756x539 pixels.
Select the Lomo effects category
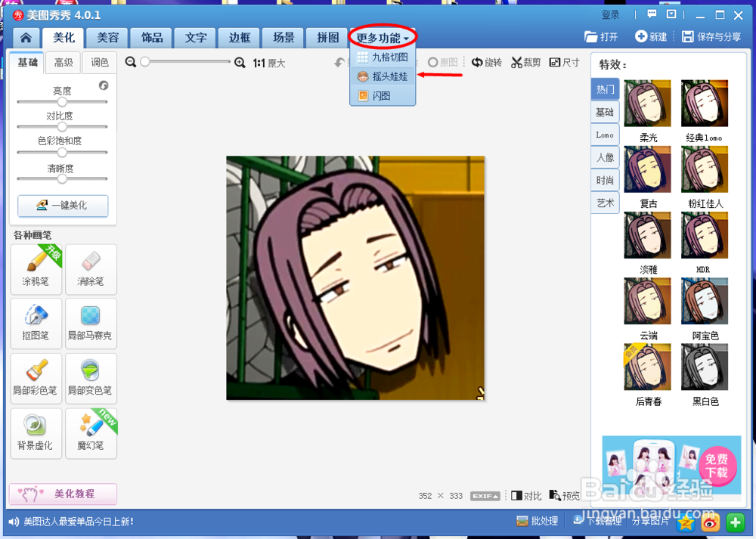(605, 135)
